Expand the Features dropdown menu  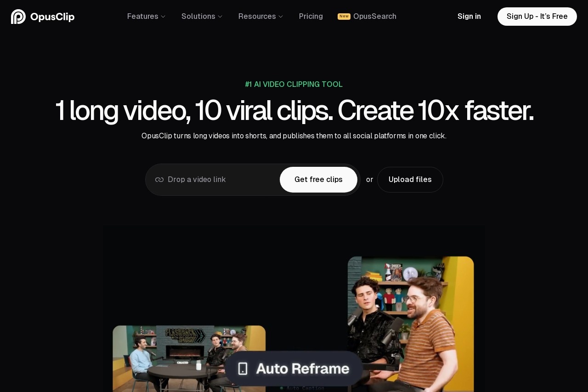click(x=142, y=17)
